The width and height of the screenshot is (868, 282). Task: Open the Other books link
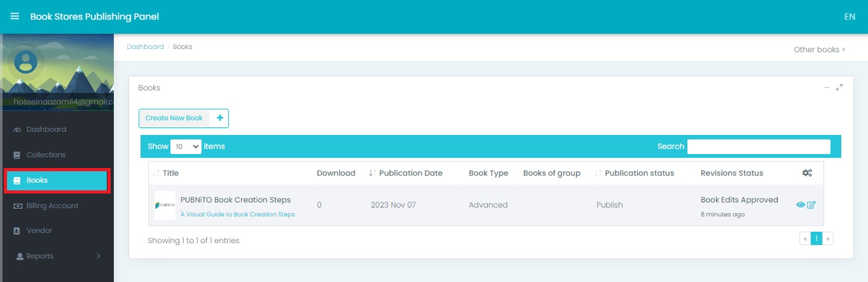coord(818,50)
